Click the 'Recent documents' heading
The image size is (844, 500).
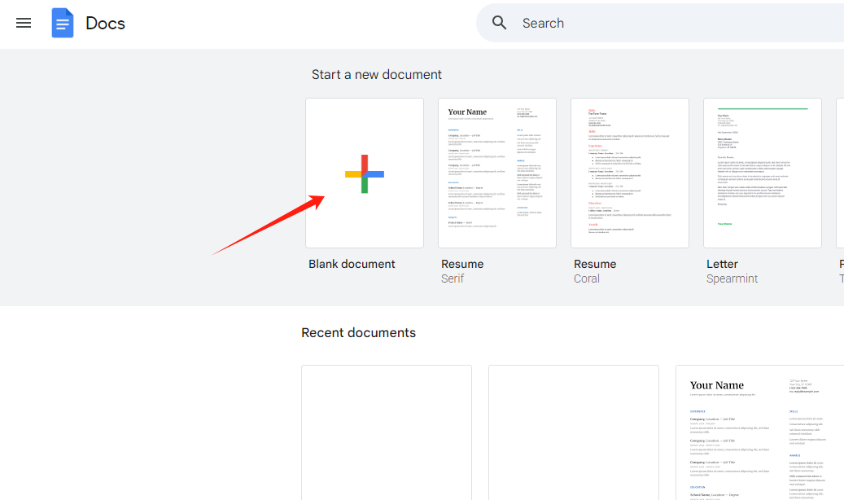[x=358, y=333]
